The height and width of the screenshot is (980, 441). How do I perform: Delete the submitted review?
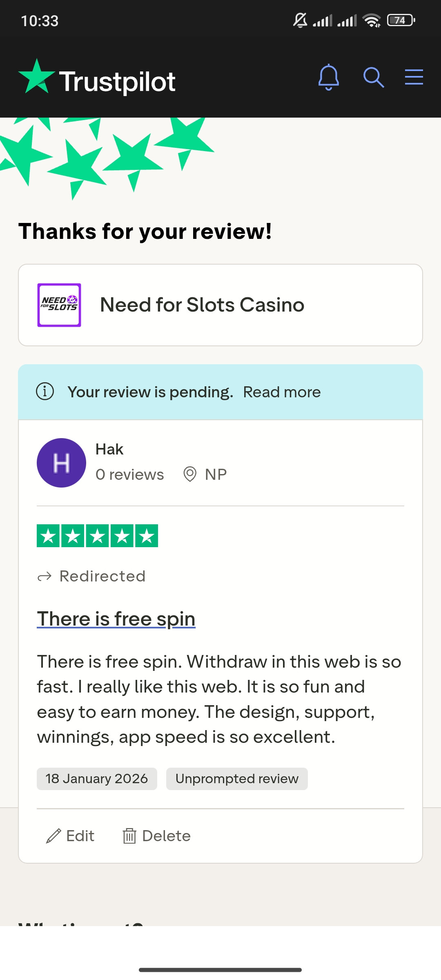pyautogui.click(x=157, y=836)
